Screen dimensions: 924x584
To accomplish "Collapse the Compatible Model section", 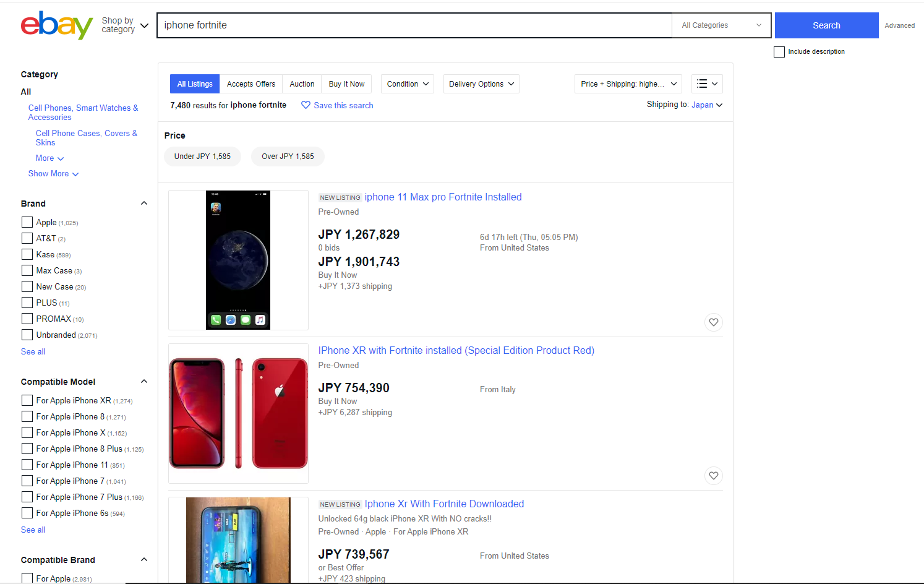I will (x=144, y=382).
